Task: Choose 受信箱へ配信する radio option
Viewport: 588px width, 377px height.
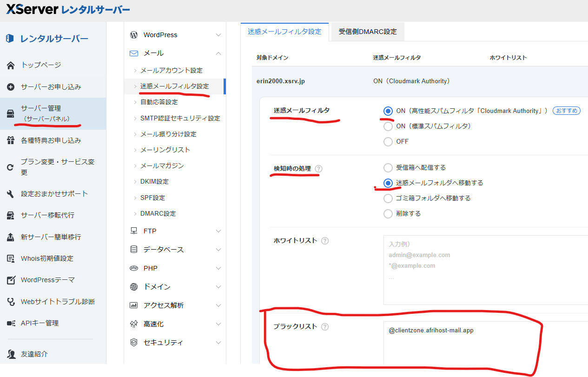Action: tap(388, 167)
